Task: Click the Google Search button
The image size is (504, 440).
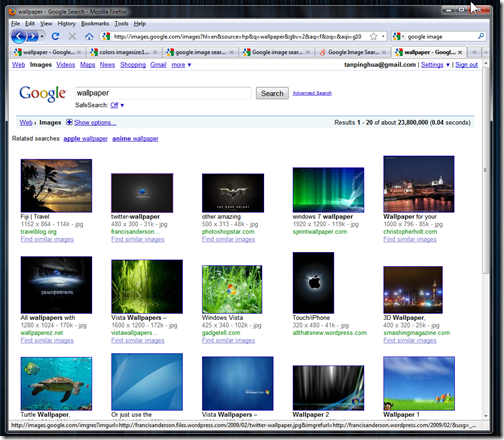Action: [272, 93]
